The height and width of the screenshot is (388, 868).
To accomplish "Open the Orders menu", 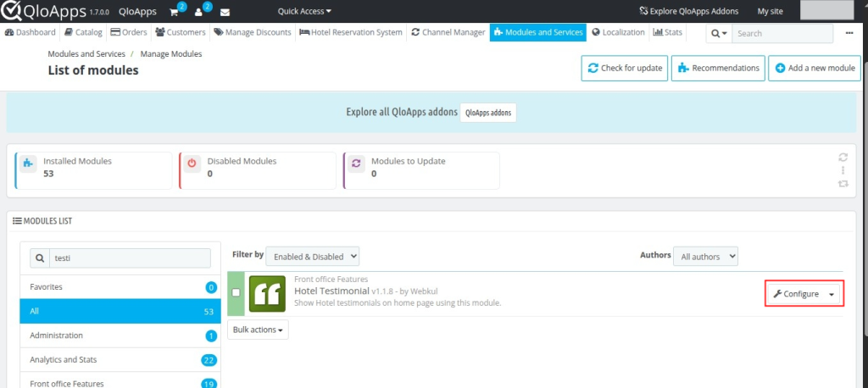I will (x=129, y=32).
